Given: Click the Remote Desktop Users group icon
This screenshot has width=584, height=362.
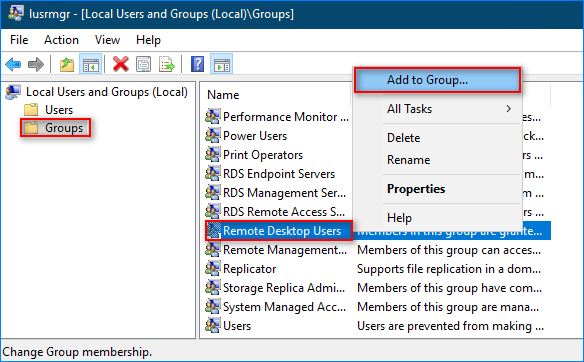Looking at the screenshot, I should pos(214,231).
